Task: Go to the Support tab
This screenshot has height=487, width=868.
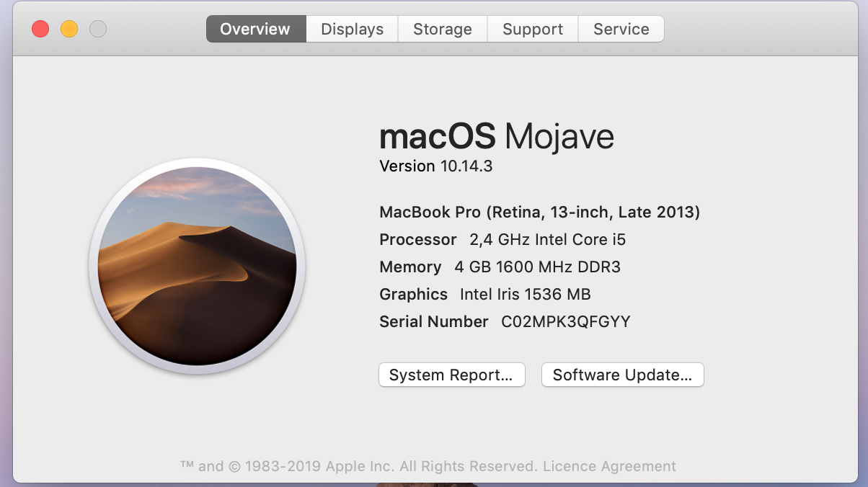Action: coord(532,30)
